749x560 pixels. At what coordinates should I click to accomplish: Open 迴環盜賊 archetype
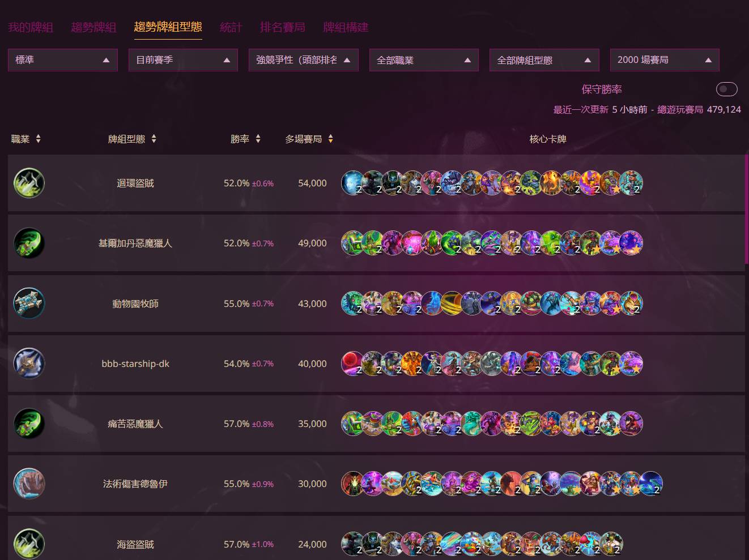[x=135, y=183]
